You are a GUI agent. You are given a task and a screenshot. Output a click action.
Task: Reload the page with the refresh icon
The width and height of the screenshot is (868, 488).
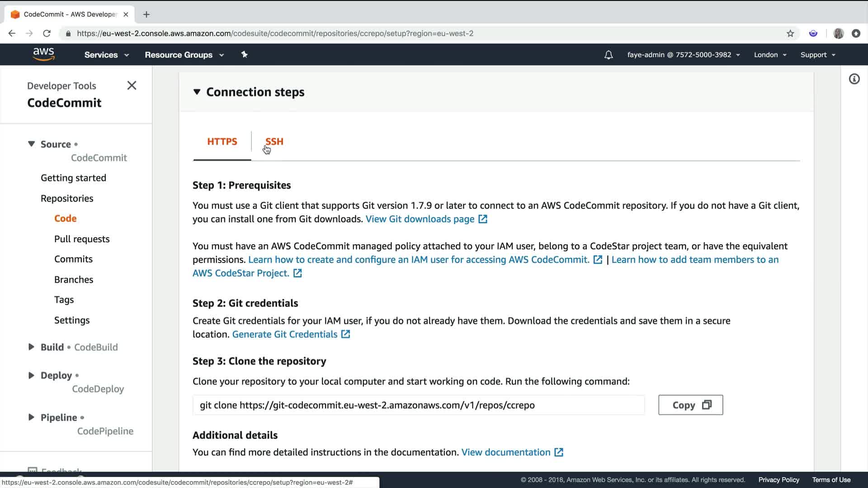47,33
